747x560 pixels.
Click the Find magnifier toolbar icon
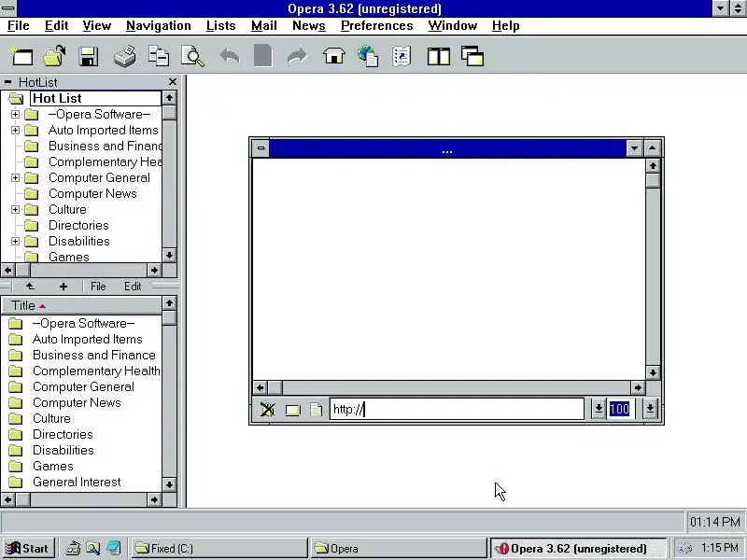coord(193,56)
